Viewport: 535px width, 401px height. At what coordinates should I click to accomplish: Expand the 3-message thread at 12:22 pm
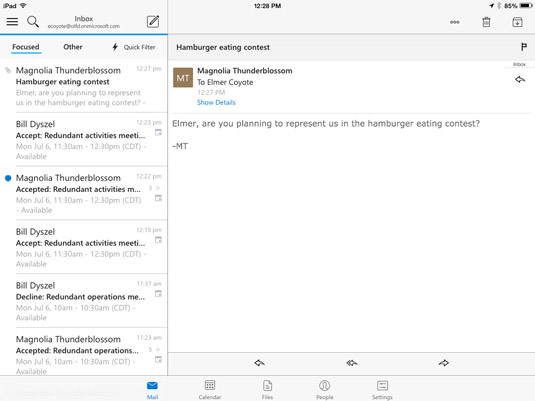point(154,188)
